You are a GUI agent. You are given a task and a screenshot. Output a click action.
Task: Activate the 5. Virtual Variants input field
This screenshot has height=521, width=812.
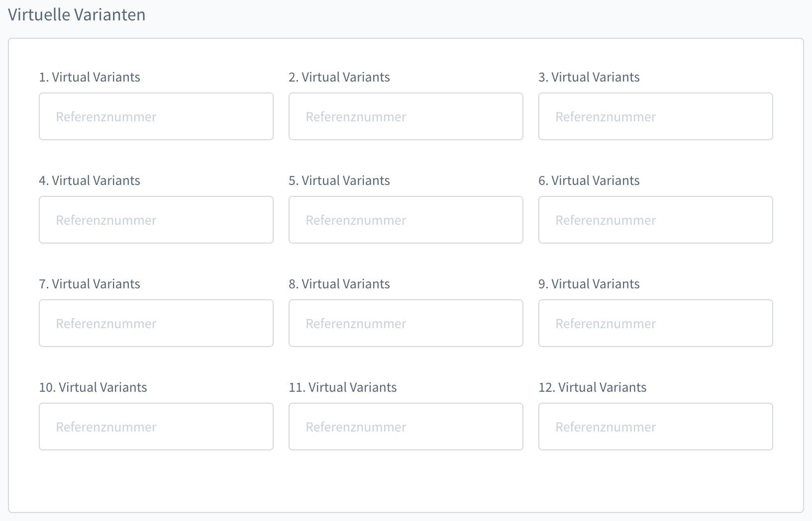click(x=406, y=220)
